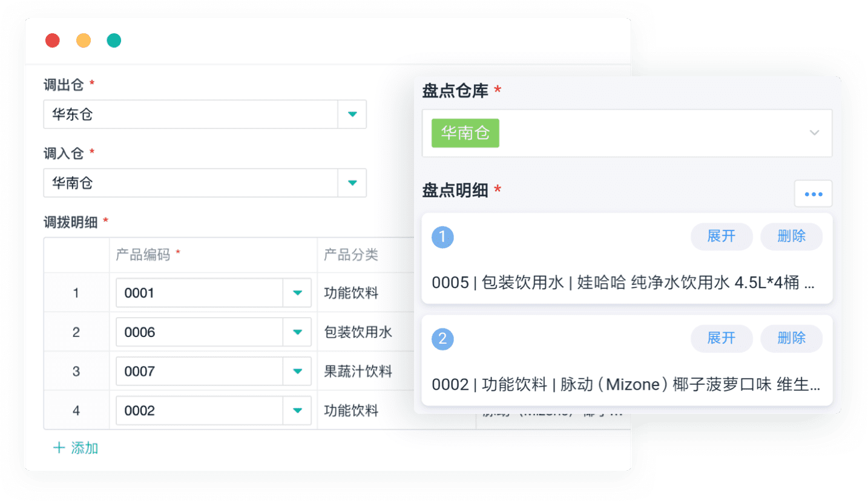The height and width of the screenshot is (501, 868).
Task: Open the 调入仓 dropdown arrow
Action: pos(352,183)
